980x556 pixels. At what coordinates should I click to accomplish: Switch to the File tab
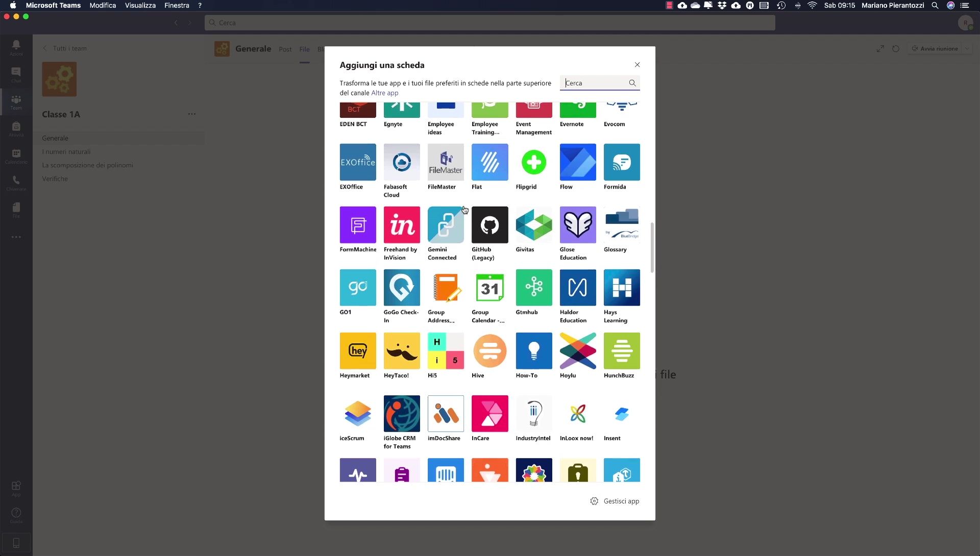[304, 49]
